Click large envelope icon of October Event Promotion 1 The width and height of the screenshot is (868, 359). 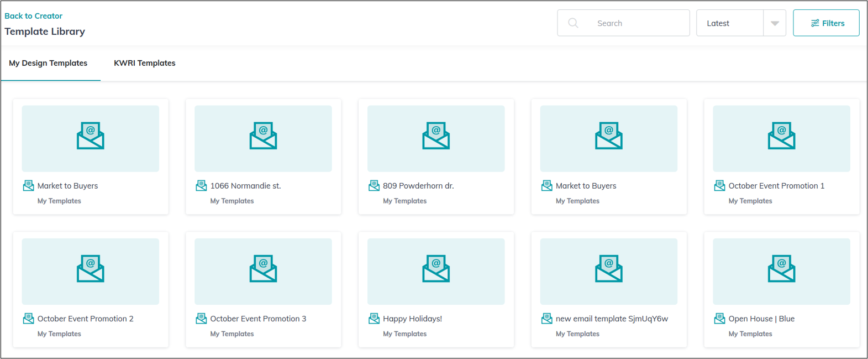[x=781, y=136]
